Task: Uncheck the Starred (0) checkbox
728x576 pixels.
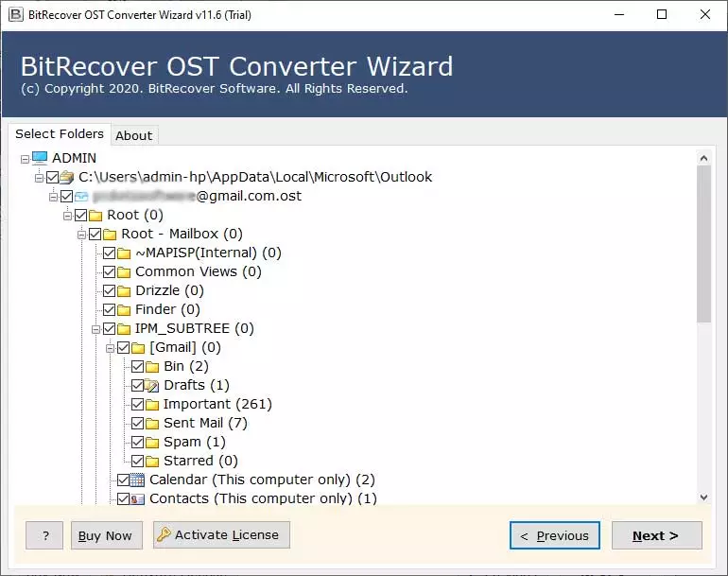Action: (137, 462)
